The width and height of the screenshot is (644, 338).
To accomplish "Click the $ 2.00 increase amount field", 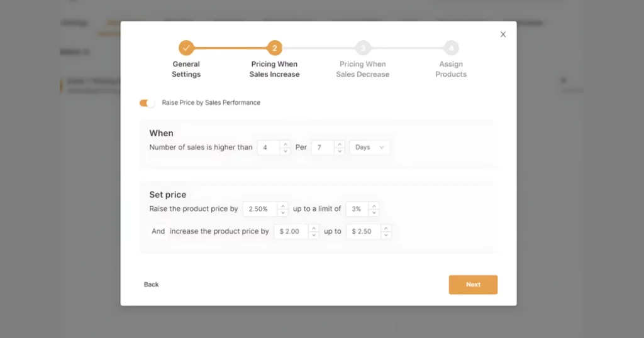I will pyautogui.click(x=291, y=231).
